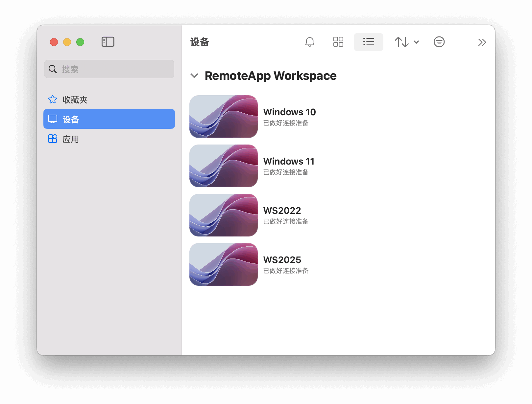Click the monitor icon beside 设备
This screenshot has height=404, width=532.
pyautogui.click(x=53, y=119)
